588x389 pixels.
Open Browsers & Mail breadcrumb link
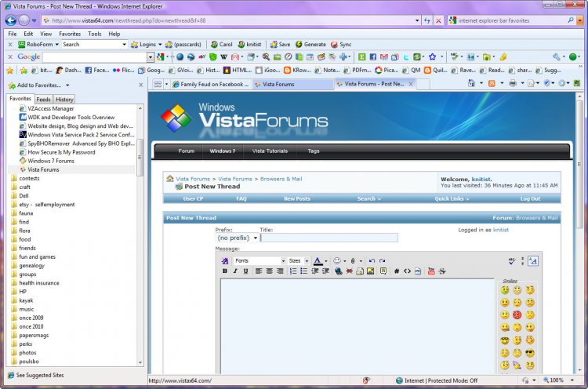tap(281, 179)
